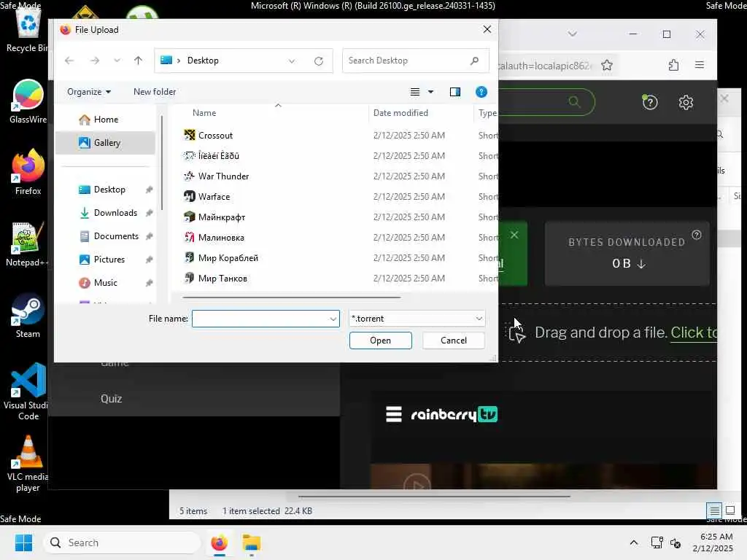Expand the recent locations dropdown arrow
Image resolution: width=747 pixels, height=560 pixels.
click(117, 61)
